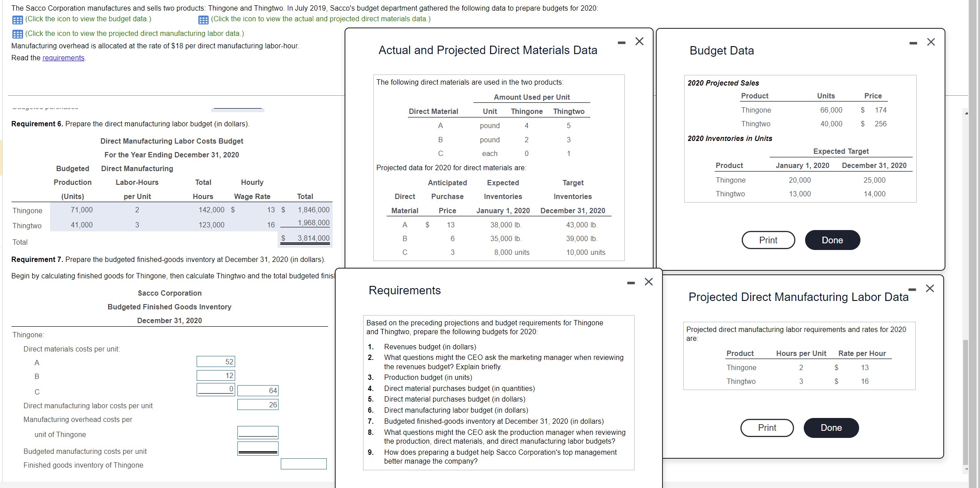This screenshot has width=980, height=488.
Task: Click the material A cost input showing 52
Action: 216,362
